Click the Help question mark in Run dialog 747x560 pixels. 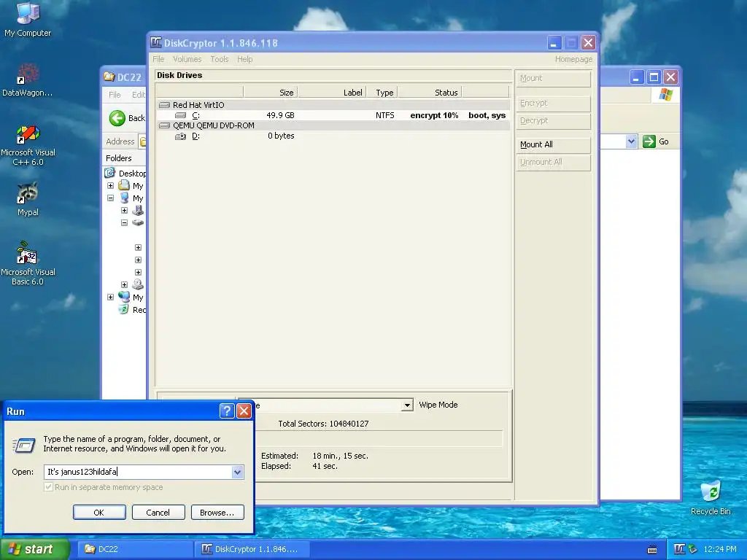pyautogui.click(x=227, y=411)
